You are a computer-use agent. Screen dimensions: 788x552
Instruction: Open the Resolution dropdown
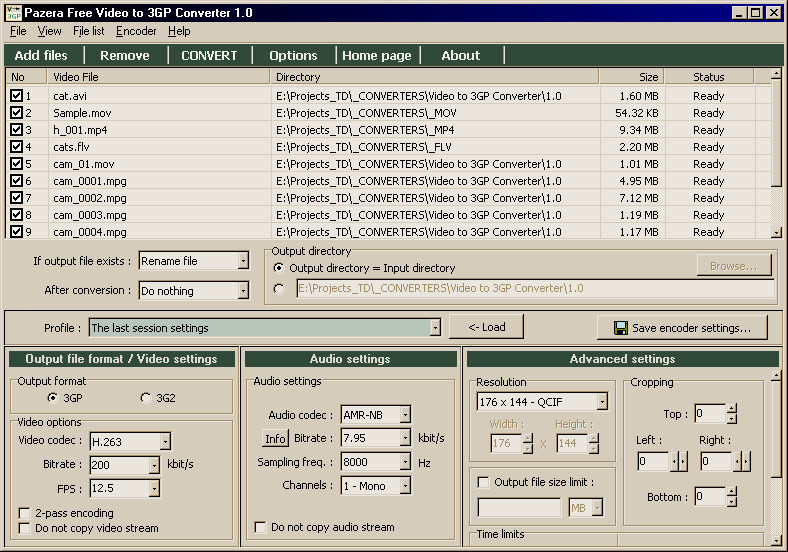point(602,402)
